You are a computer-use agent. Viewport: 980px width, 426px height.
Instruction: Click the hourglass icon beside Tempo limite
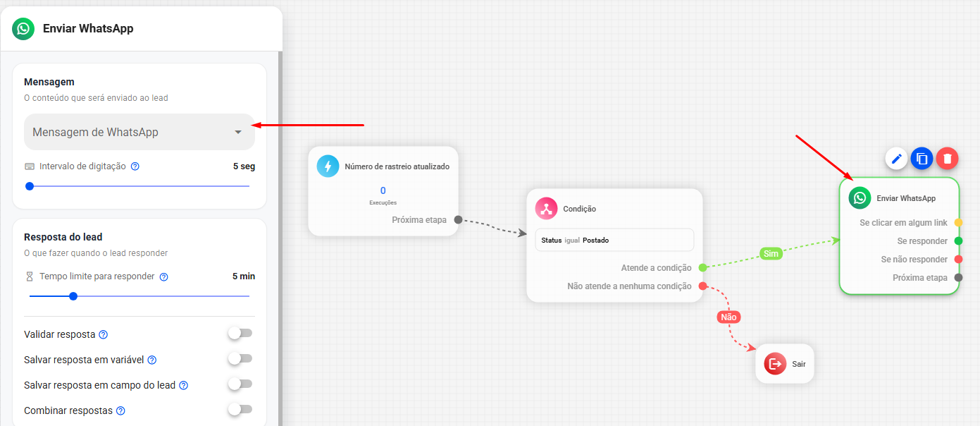[x=30, y=276]
